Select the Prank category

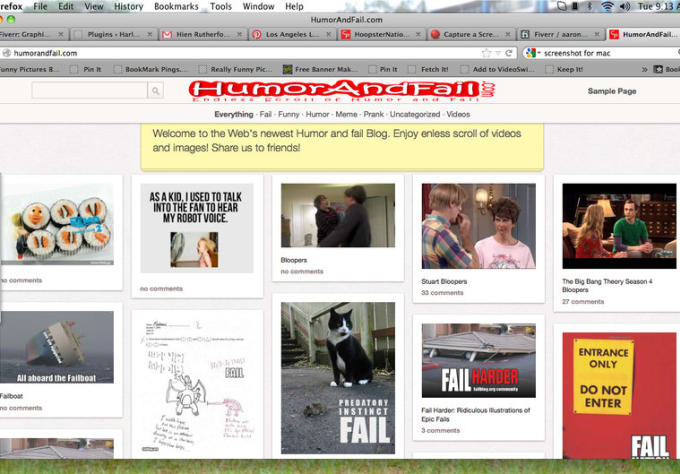374,114
